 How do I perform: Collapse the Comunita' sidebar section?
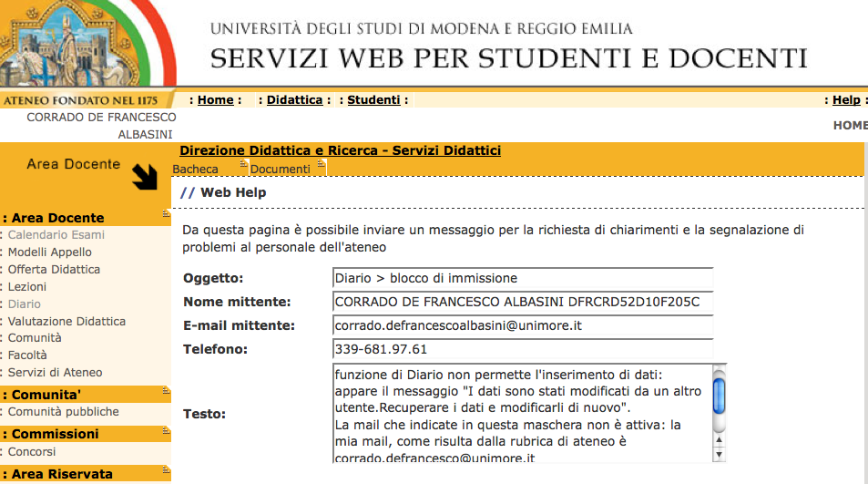tap(166, 392)
